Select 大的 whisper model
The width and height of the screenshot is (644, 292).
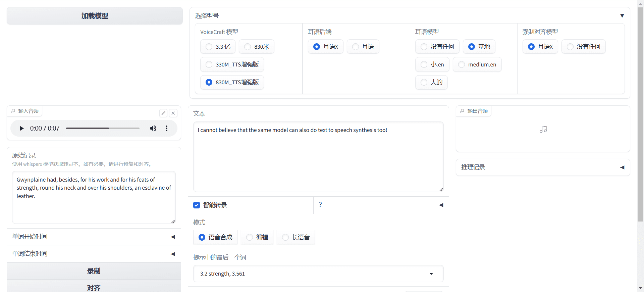[431, 82]
